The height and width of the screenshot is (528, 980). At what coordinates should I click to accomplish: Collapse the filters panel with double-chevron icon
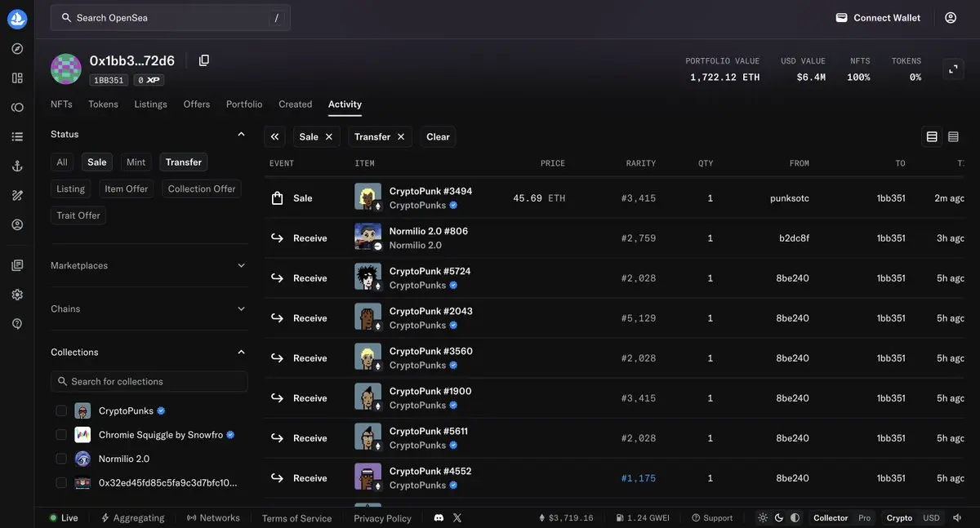pyautogui.click(x=275, y=137)
